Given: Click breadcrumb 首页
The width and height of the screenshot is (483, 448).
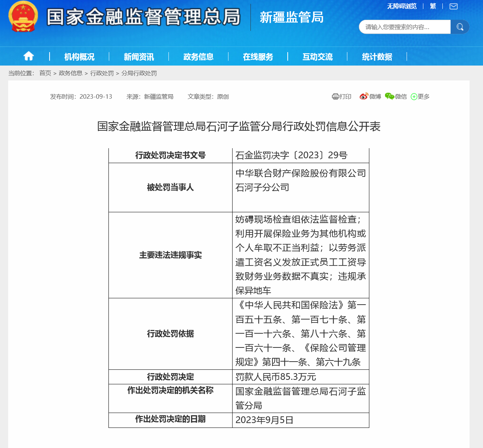Looking at the screenshot, I should [45, 73].
